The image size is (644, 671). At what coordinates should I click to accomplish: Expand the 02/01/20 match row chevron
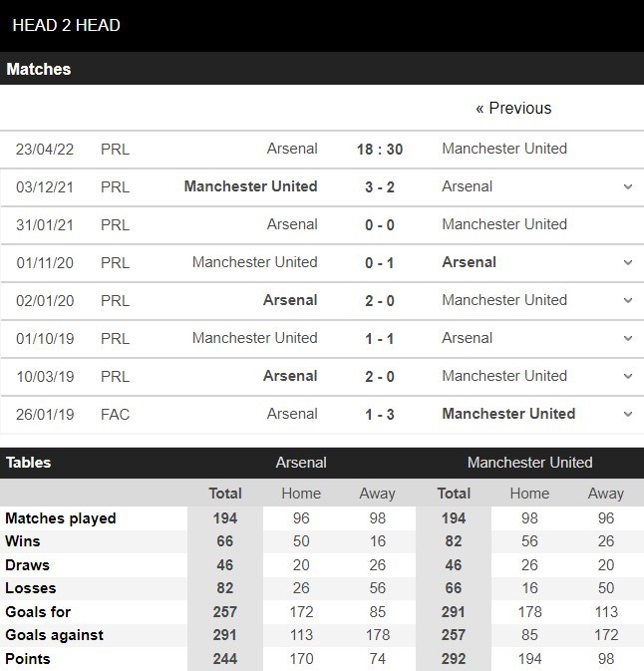click(627, 300)
